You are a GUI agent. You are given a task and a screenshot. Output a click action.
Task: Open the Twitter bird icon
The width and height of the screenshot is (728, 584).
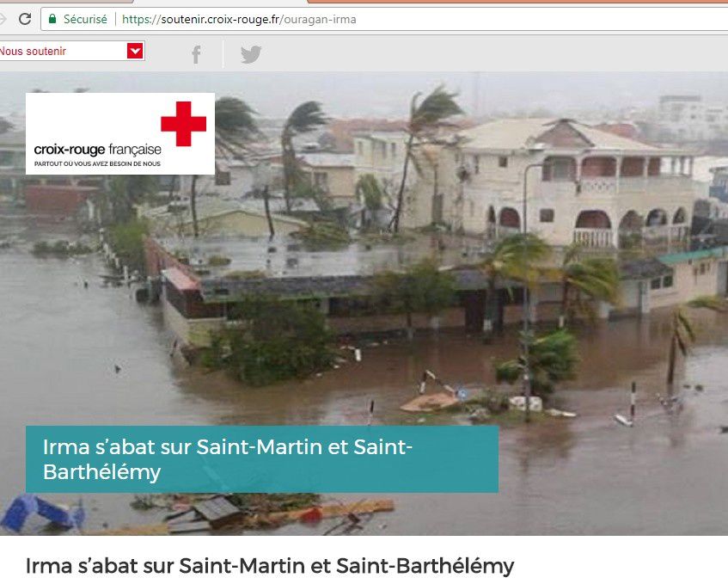pyautogui.click(x=251, y=54)
